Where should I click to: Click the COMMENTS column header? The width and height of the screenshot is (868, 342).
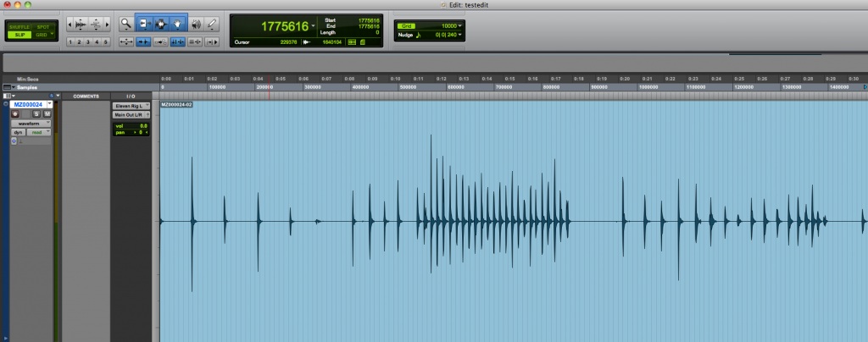[x=86, y=97]
